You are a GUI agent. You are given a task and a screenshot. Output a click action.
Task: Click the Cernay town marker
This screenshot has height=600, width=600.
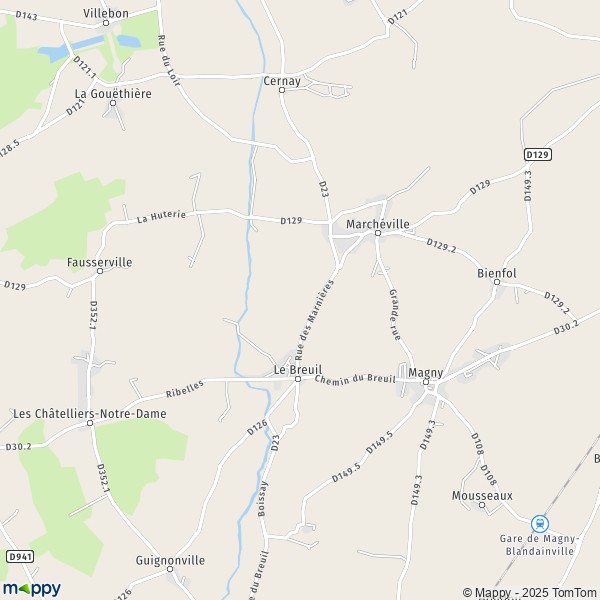click(x=282, y=90)
